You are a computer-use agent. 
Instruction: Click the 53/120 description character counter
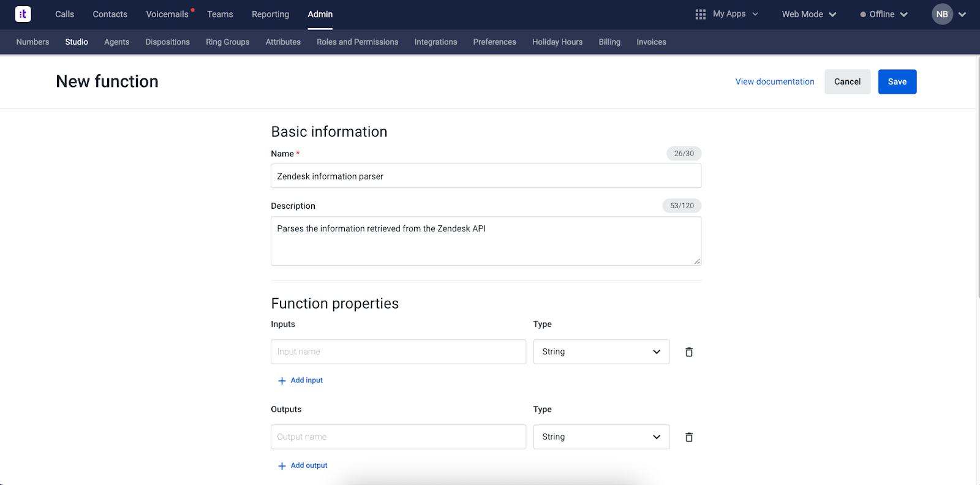point(682,206)
